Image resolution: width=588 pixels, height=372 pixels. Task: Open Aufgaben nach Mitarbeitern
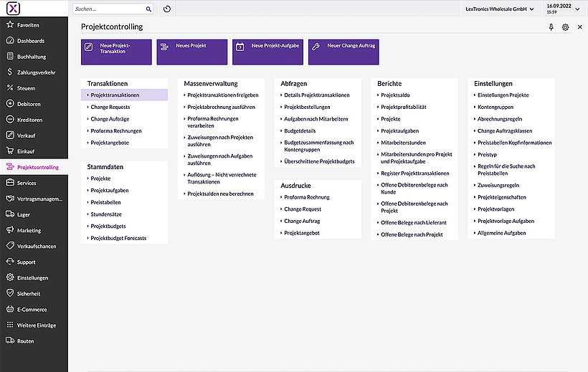316,119
